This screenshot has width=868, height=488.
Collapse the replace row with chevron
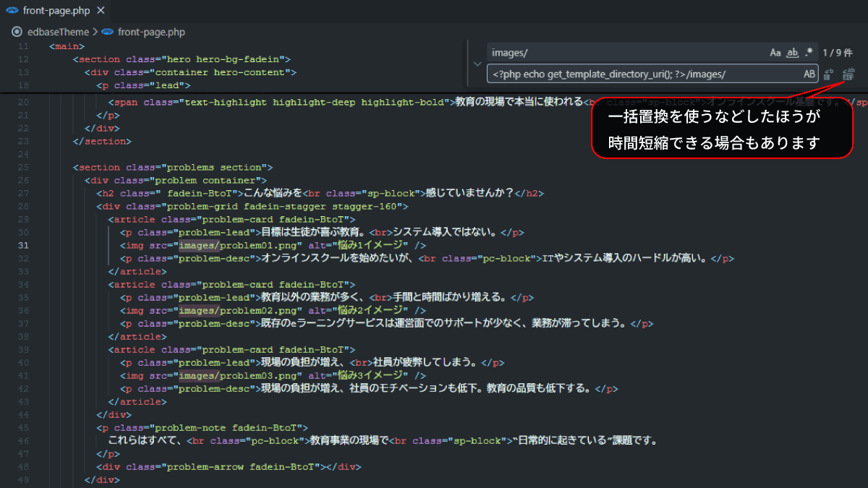click(477, 64)
